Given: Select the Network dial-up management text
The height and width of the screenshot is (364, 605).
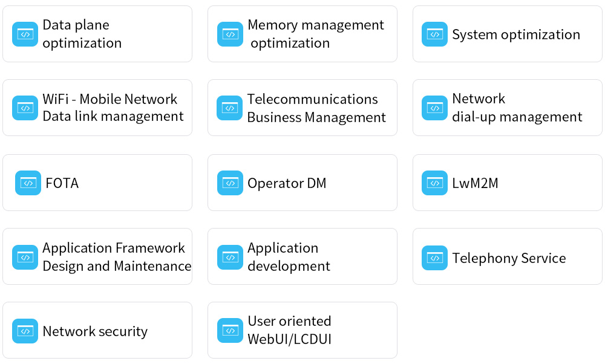Looking at the screenshot, I should pyautogui.click(x=517, y=108).
